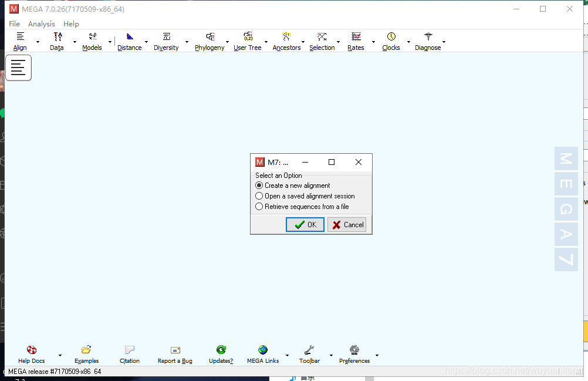
Task: Expand the User Tree dropdown arrow
Action: (266, 42)
